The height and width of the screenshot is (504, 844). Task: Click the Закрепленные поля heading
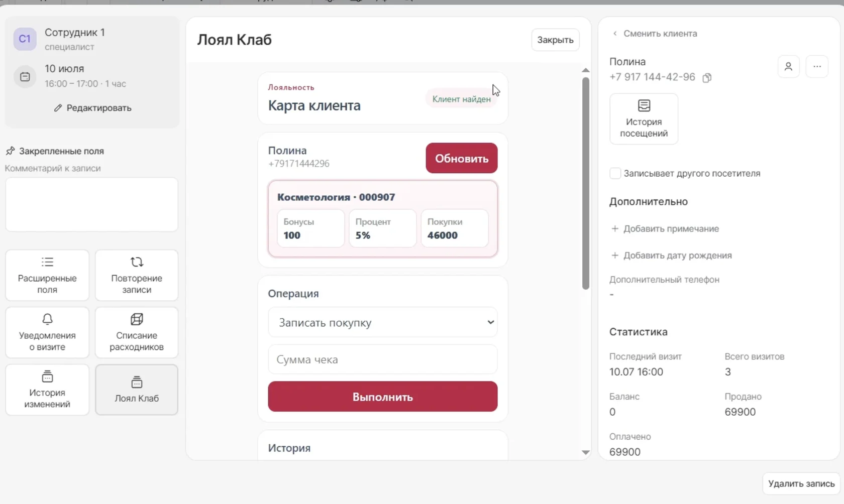[x=61, y=151]
